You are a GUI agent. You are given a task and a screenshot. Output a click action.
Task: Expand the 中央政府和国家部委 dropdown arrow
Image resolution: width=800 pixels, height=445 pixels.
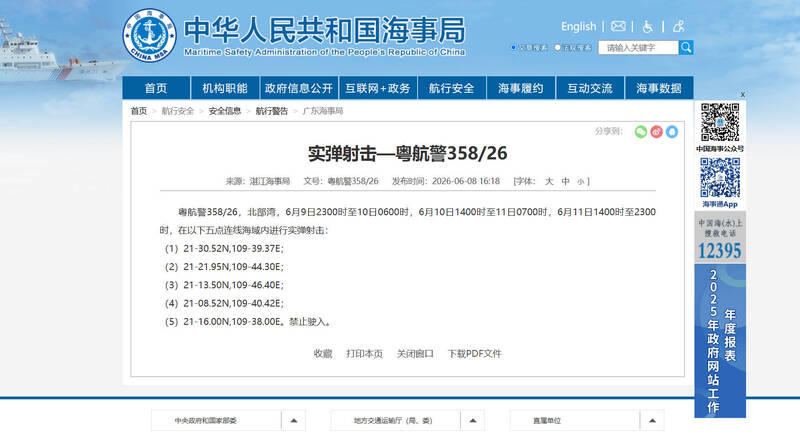point(293,421)
